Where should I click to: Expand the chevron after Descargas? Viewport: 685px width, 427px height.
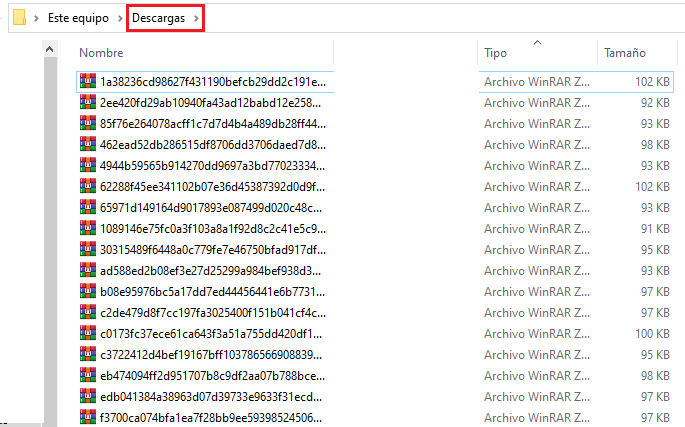click(x=196, y=19)
